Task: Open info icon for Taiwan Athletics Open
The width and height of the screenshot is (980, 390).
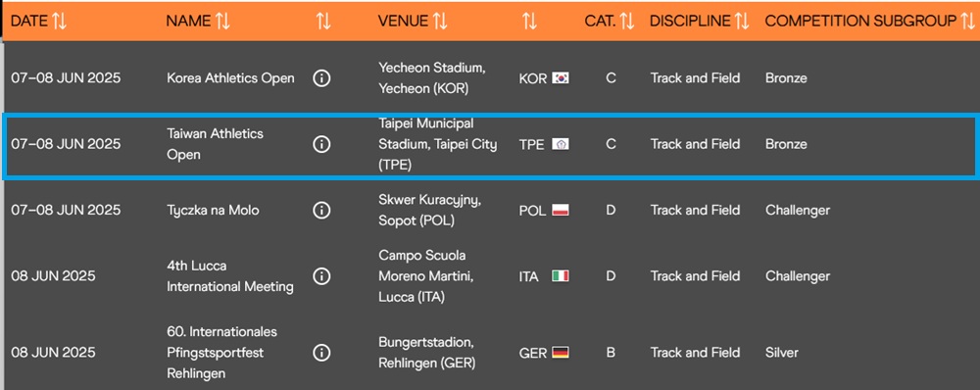Action: point(321,144)
